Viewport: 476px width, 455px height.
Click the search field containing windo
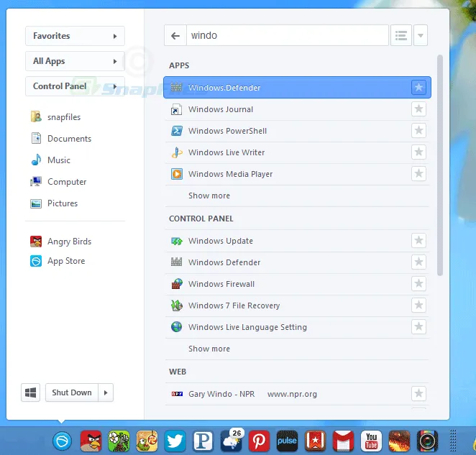coord(287,35)
